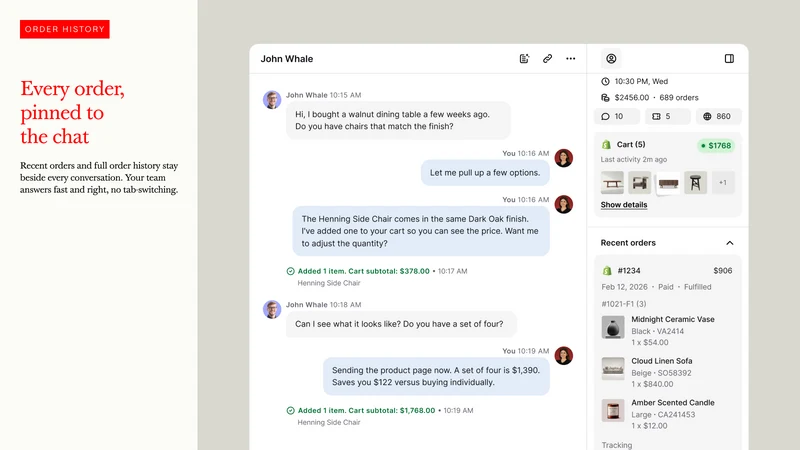Click the red ORDER HISTORY badge
800x450 pixels.
tap(65, 29)
